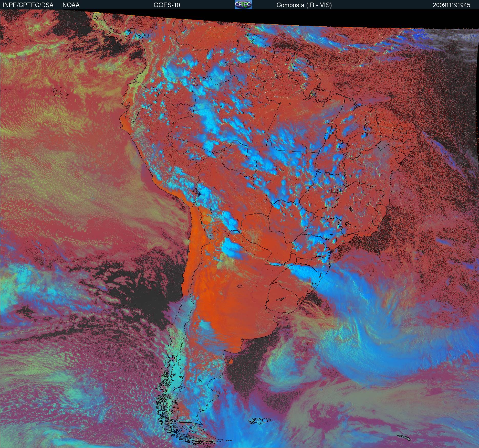Select the Composta (IR - VIS) title
479x448 pixels.
[x=304, y=5]
